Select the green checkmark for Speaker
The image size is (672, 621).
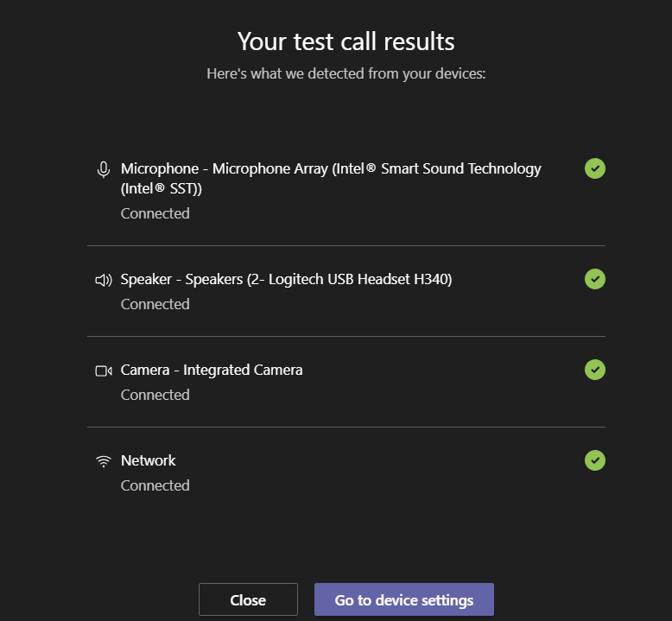pyautogui.click(x=595, y=279)
